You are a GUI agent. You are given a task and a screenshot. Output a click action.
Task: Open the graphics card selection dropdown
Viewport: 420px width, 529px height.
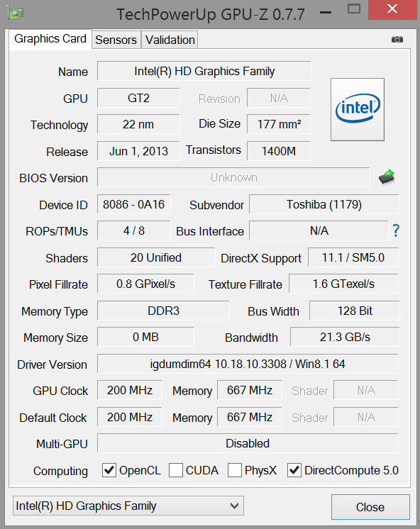click(x=128, y=506)
